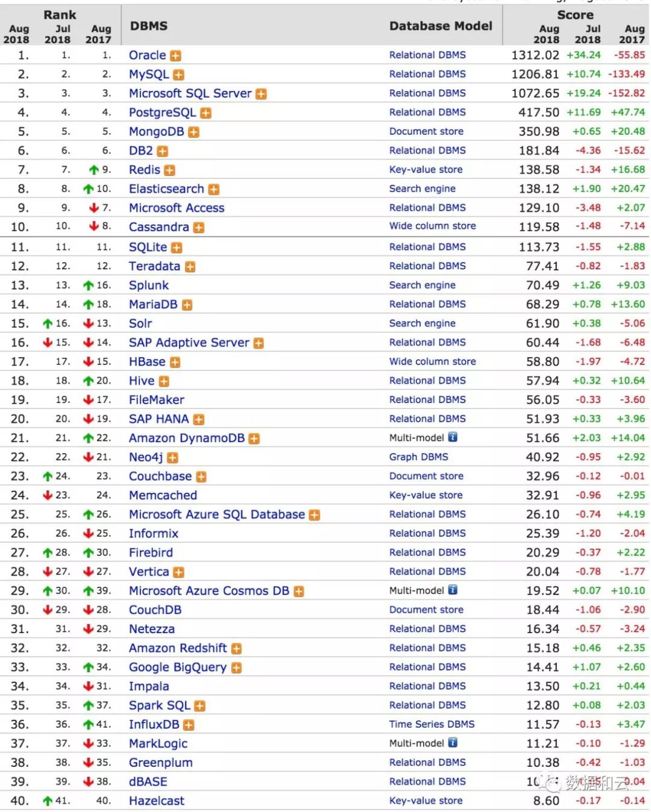Click the info icon in Amazon DynamoDB's Multi-model cell
Image resolution: width=651 pixels, height=812 pixels.
(x=453, y=437)
